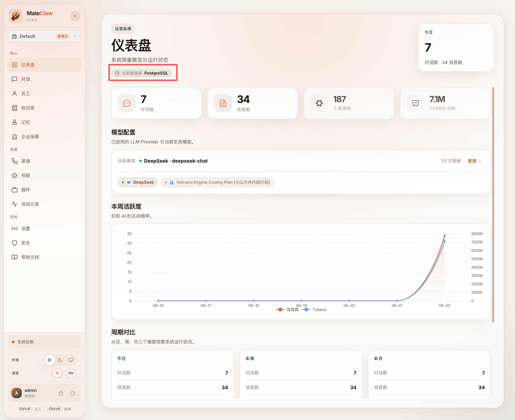Switch to light appearance mode

(x=49, y=360)
